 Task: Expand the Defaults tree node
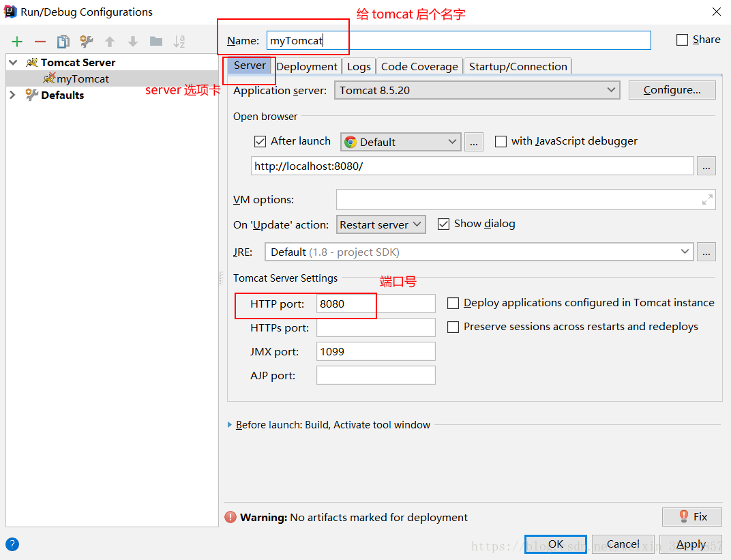point(12,95)
